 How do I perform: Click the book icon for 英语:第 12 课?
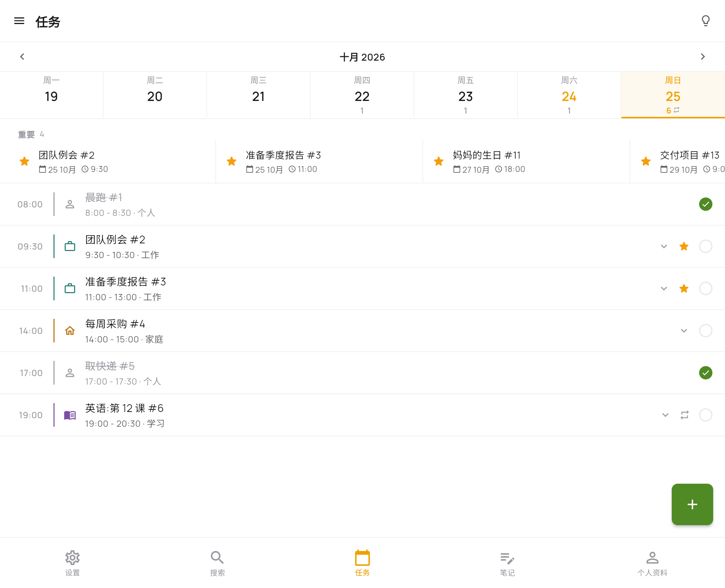click(70, 415)
